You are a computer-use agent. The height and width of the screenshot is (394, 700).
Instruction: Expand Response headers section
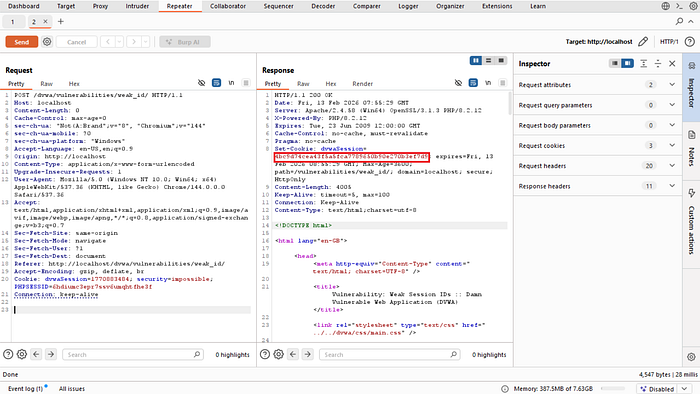click(x=597, y=186)
